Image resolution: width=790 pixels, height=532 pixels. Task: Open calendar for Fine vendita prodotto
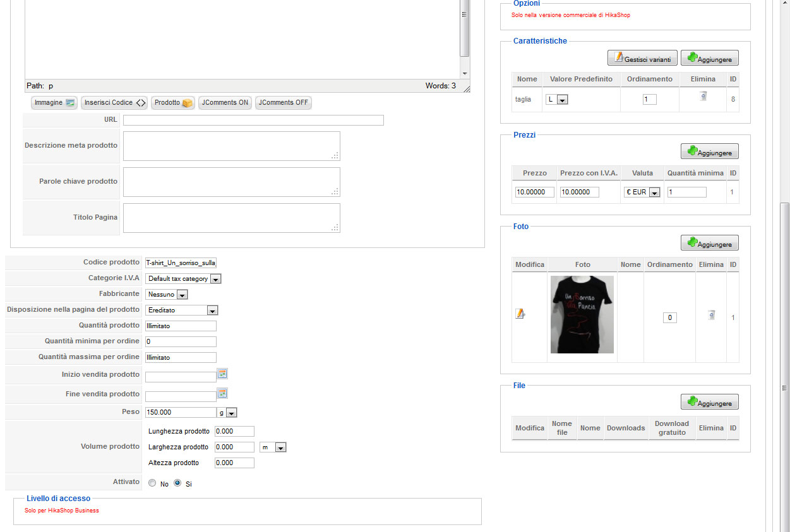pos(222,393)
